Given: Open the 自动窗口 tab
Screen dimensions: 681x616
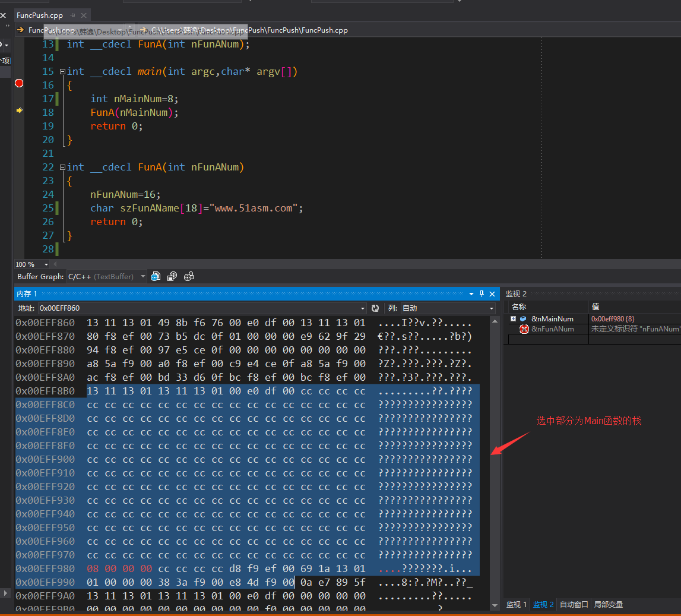Looking at the screenshot, I should (574, 604).
